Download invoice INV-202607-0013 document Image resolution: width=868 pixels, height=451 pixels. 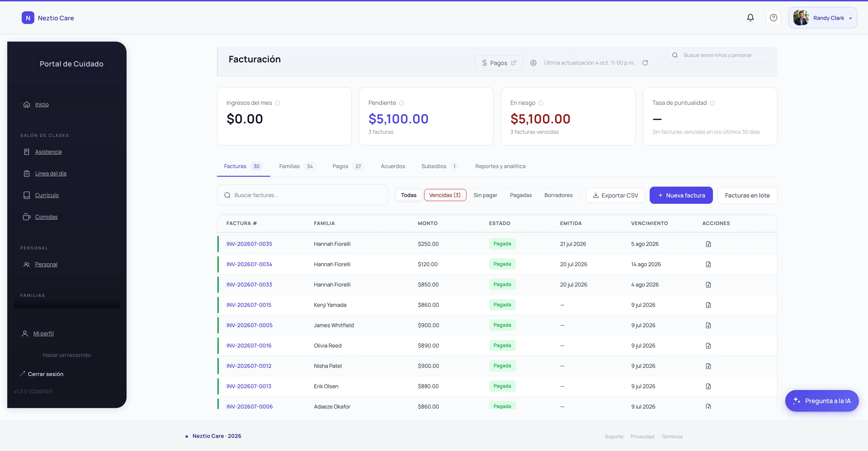pos(708,386)
